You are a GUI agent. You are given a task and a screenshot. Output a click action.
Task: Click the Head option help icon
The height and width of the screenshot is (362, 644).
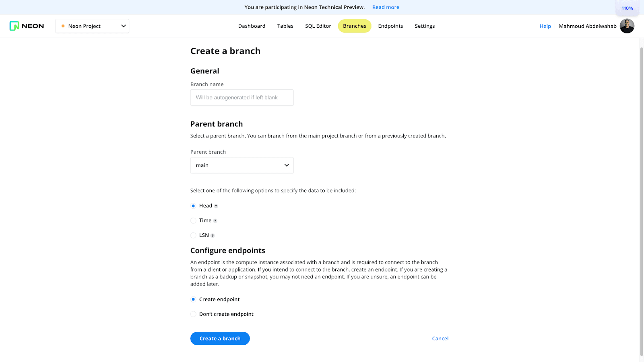pyautogui.click(x=216, y=206)
